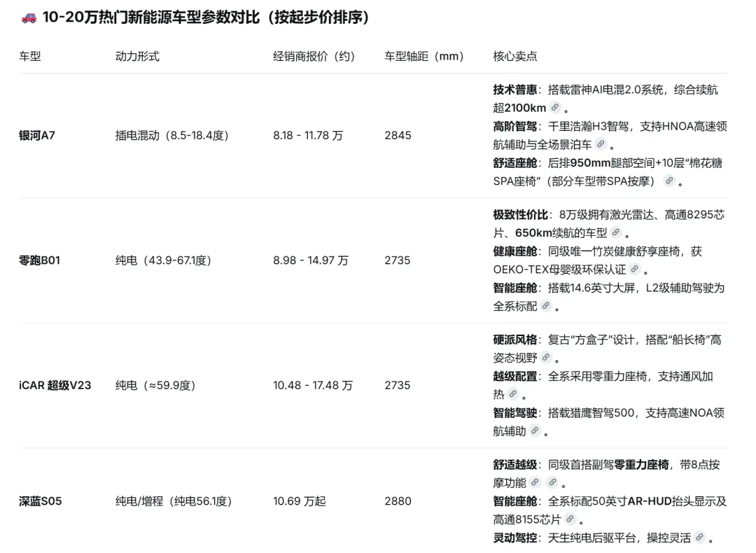Click the 舒适座舱 bold label

pyautogui.click(x=515, y=163)
